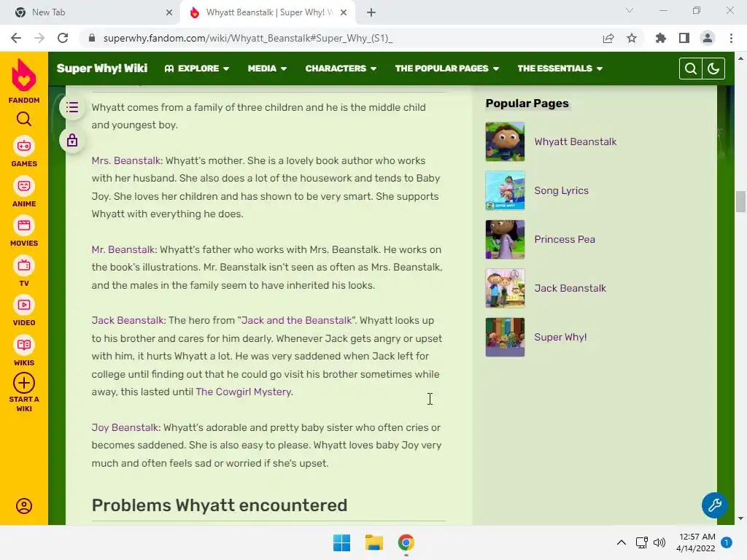The image size is (747, 560).
Task: Open the clock and date panel
Action: click(696, 542)
